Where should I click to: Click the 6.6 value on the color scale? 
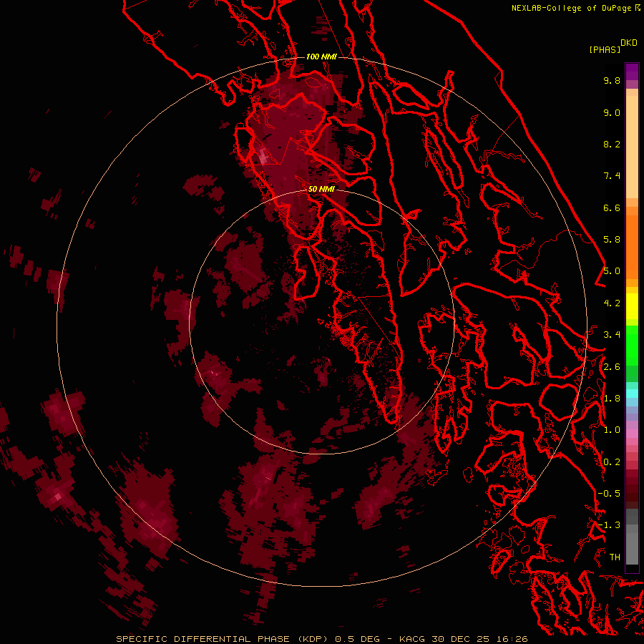point(612,208)
